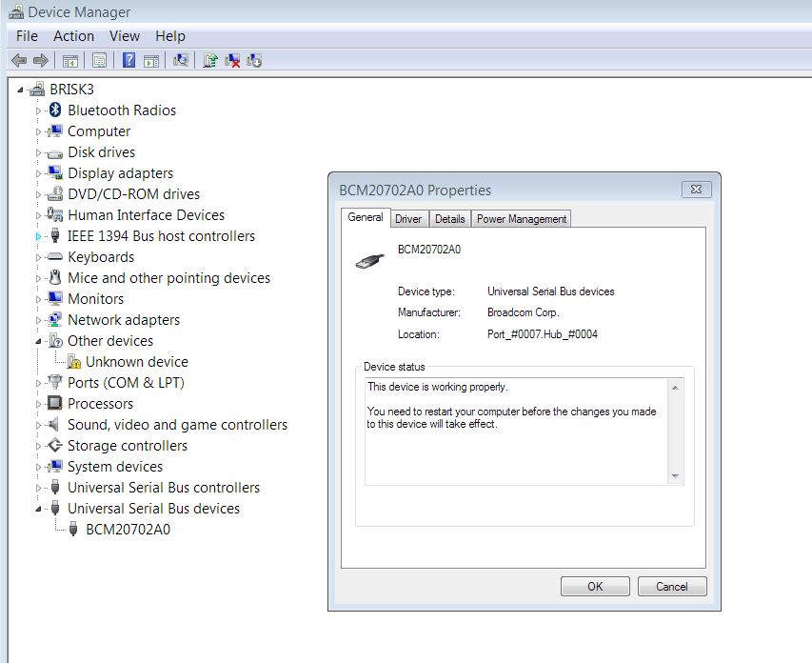Screen dimensions: 812x663
Task: Collapse Universal Serial Bus devices node
Action: [39, 509]
